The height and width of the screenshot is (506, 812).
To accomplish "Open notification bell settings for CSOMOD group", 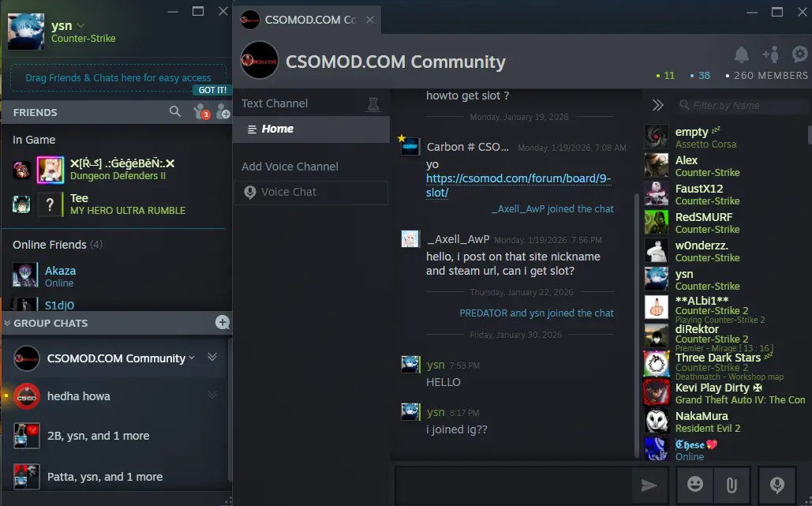I will (x=742, y=54).
